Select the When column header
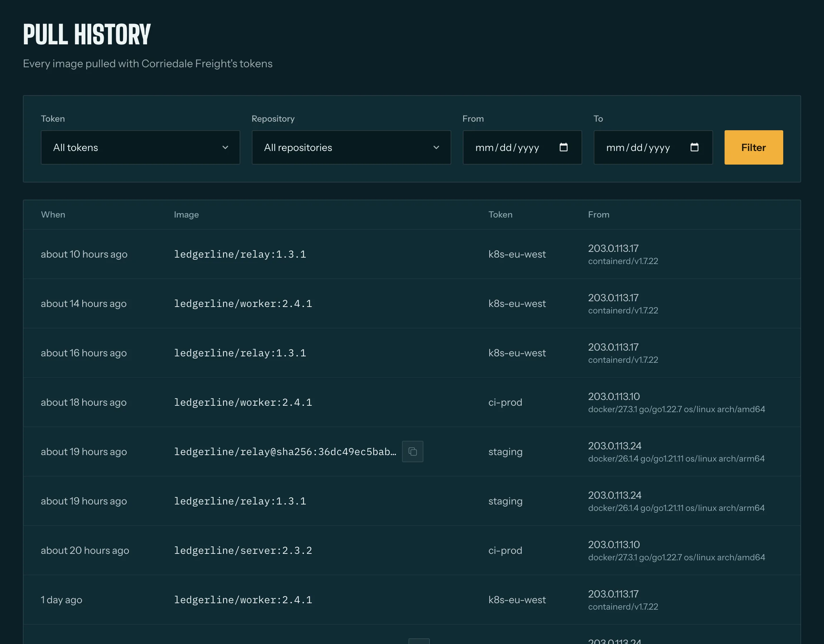This screenshot has width=824, height=644. [x=53, y=214]
